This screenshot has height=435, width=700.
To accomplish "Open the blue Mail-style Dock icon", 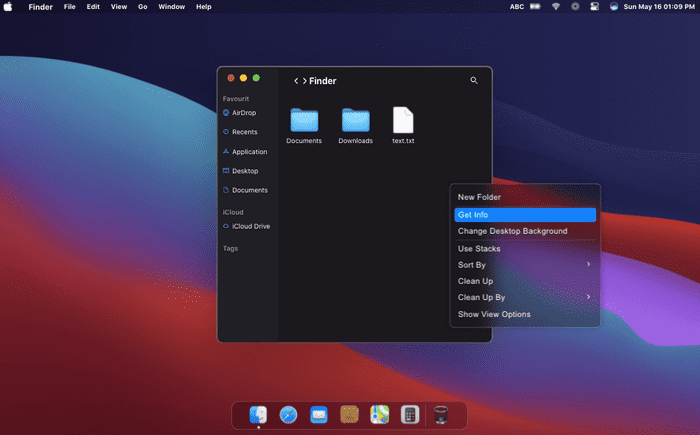I will (x=319, y=415).
